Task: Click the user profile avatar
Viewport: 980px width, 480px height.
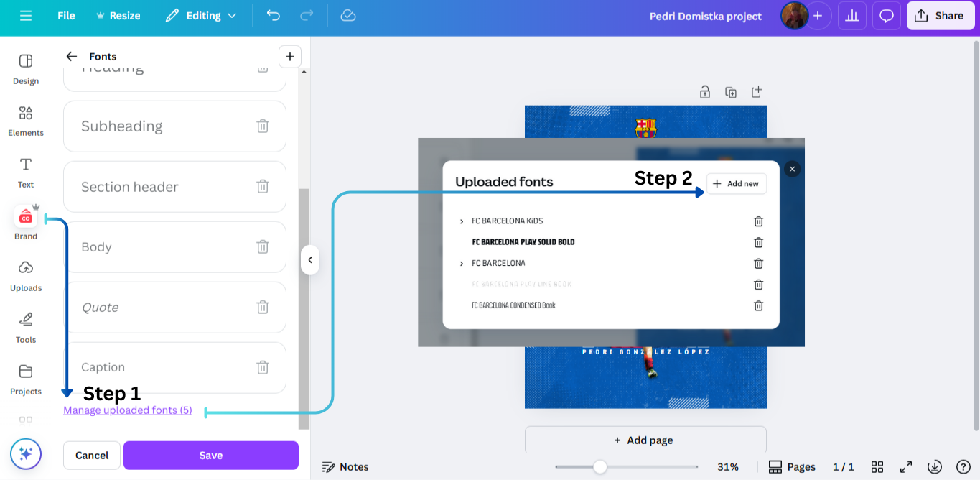Action: click(794, 16)
